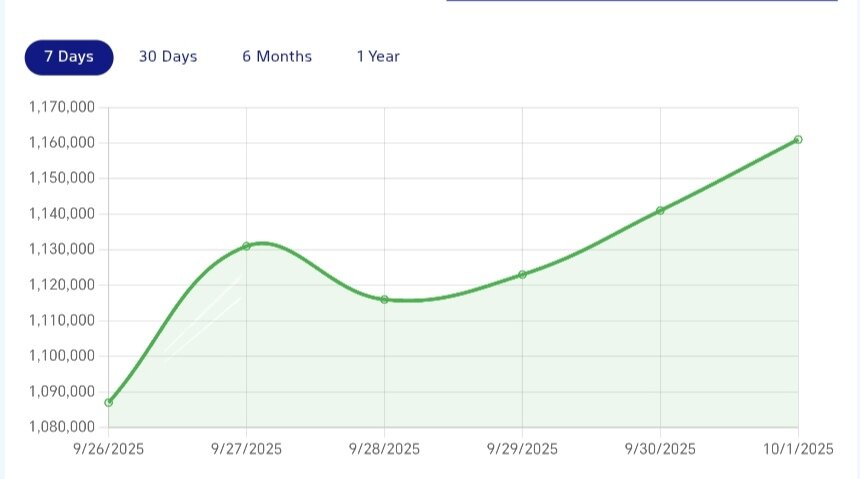Screen dimensions: 860x479
Task: Click the 9/27/2025 date label
Action: point(246,449)
